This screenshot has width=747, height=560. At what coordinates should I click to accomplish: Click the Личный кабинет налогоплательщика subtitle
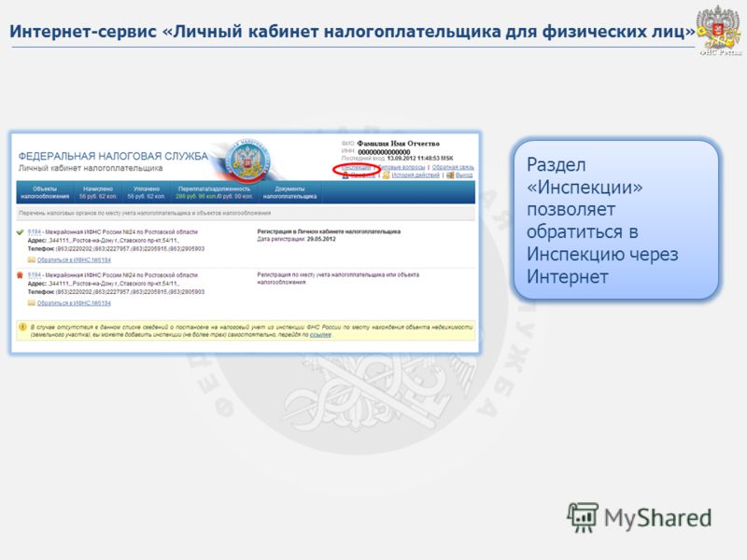tap(91, 168)
